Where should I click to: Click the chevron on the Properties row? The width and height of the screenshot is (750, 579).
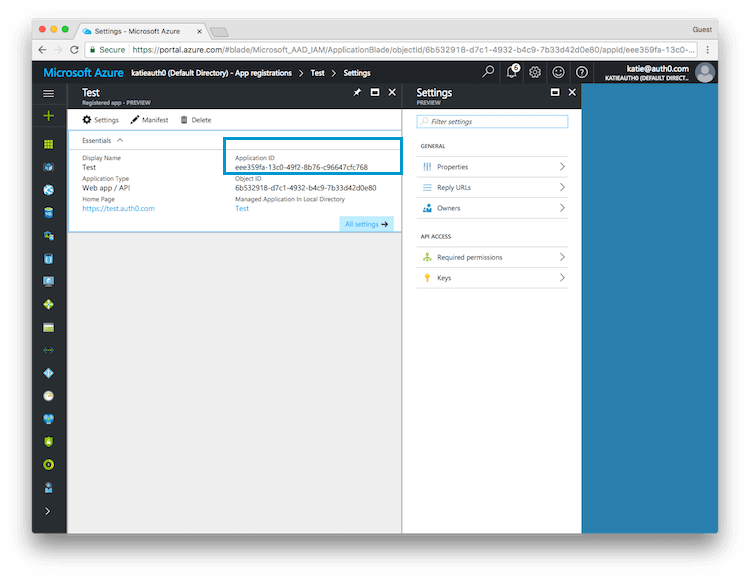coord(562,167)
